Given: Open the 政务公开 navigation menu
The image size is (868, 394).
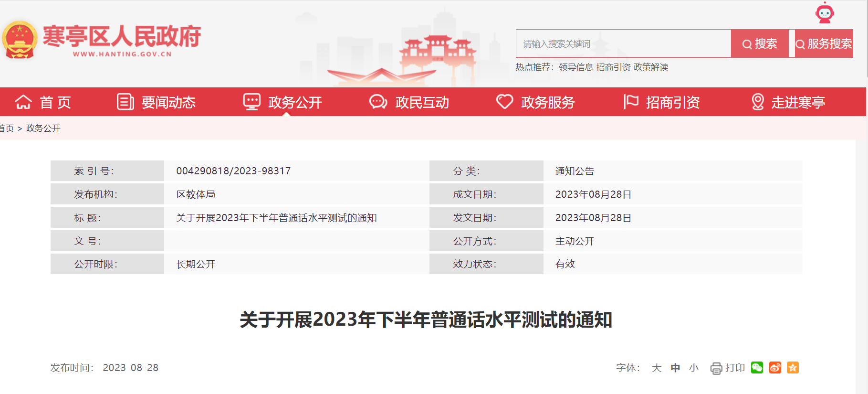Looking at the screenshot, I should (295, 102).
